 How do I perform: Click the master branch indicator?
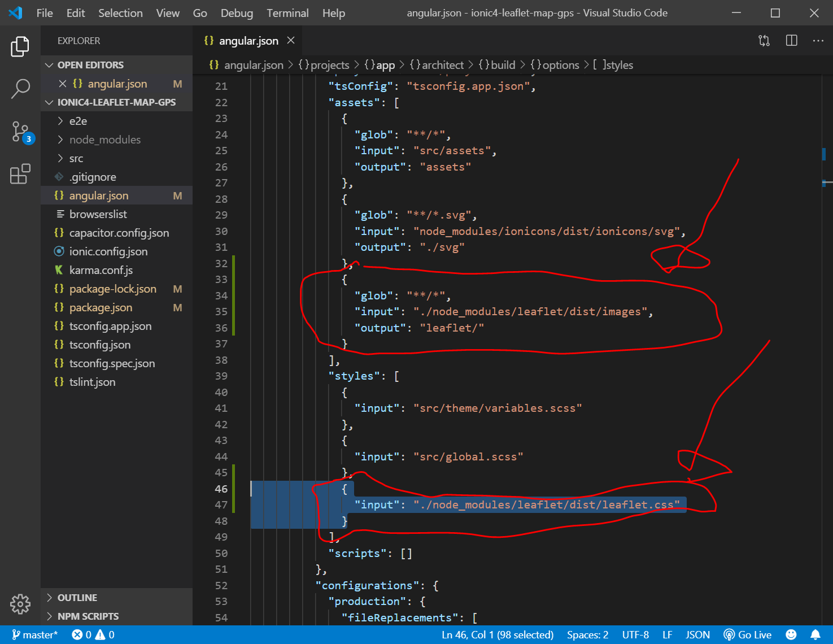pyautogui.click(x=35, y=634)
